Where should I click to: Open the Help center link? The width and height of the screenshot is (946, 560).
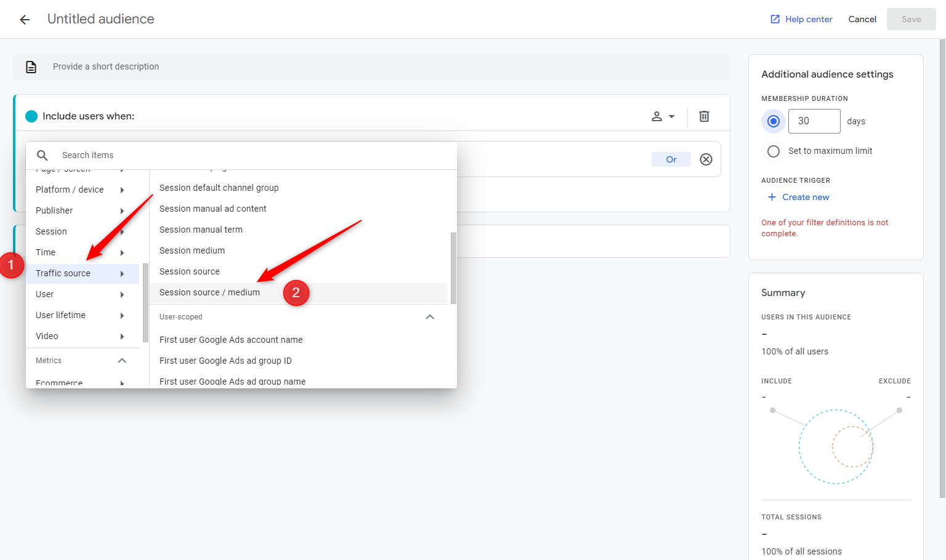808,19
